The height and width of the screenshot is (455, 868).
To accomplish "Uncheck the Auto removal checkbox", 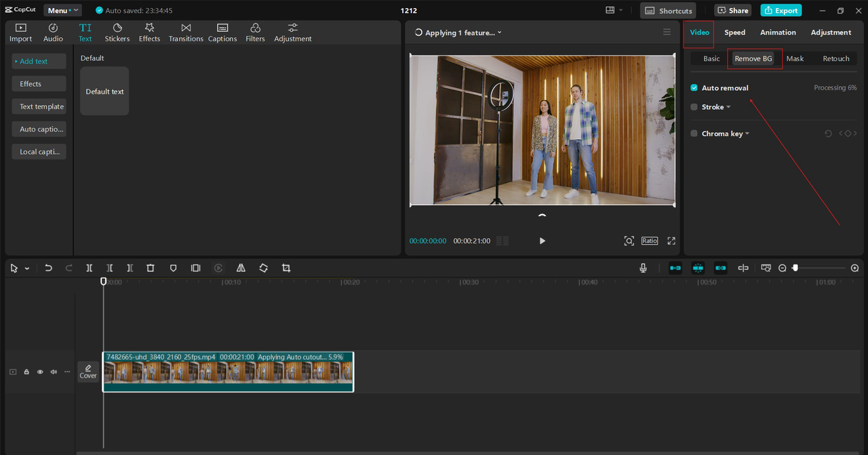I will [694, 88].
